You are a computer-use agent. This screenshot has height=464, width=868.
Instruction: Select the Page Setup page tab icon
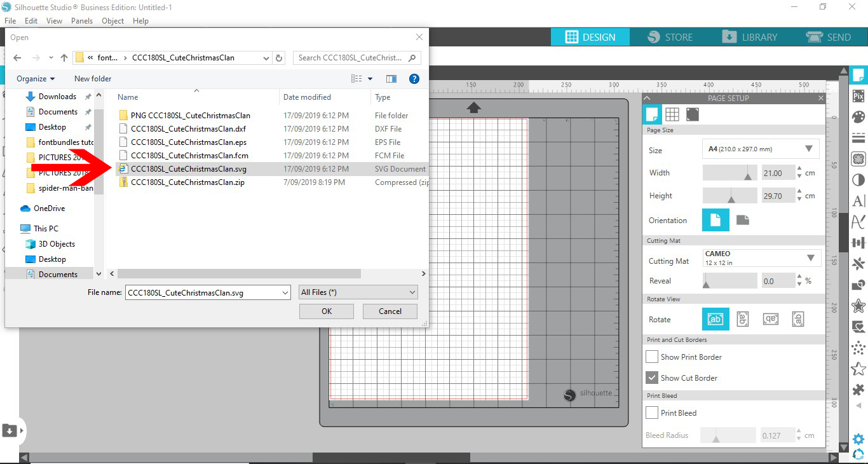pos(652,114)
